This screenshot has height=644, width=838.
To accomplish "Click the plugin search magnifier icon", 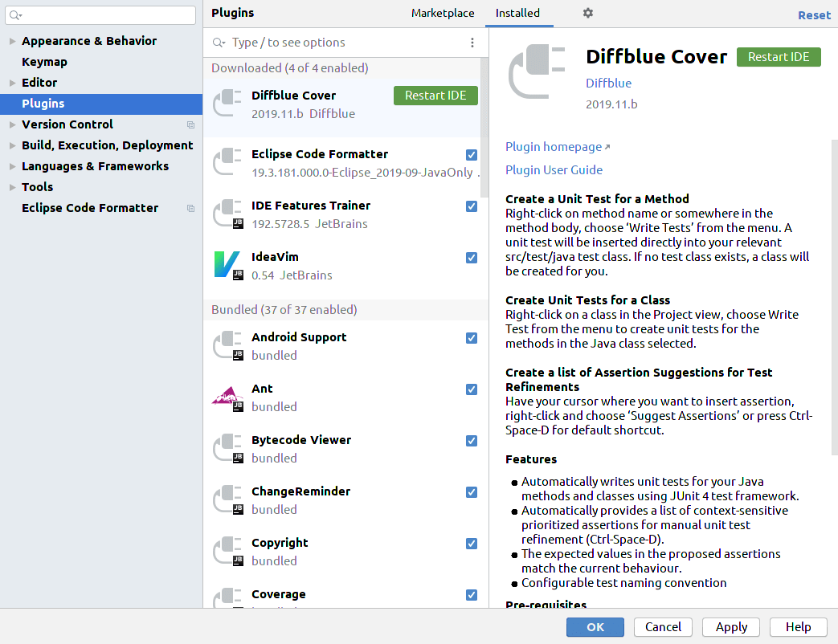I will (x=219, y=43).
